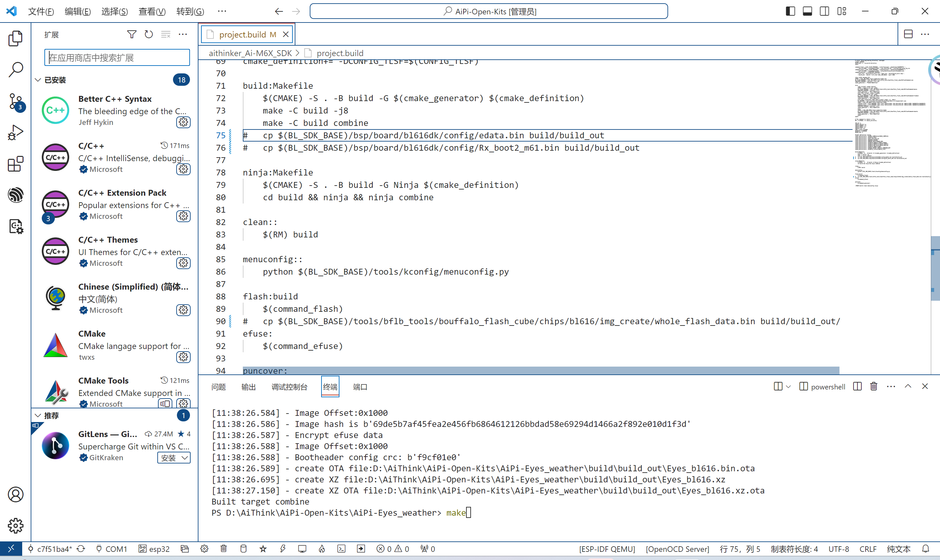
Task: Open the Extensions view icon
Action: (15, 164)
